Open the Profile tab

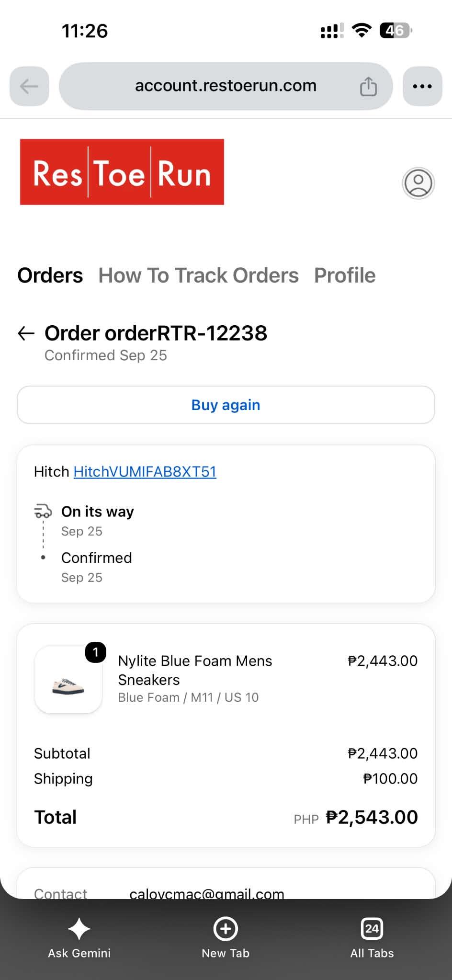pyautogui.click(x=345, y=275)
